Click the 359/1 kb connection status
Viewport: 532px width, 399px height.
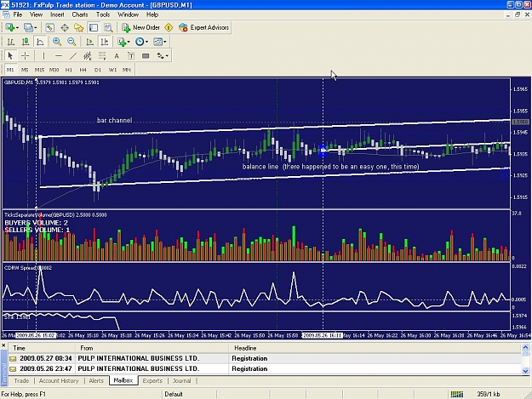(x=488, y=394)
